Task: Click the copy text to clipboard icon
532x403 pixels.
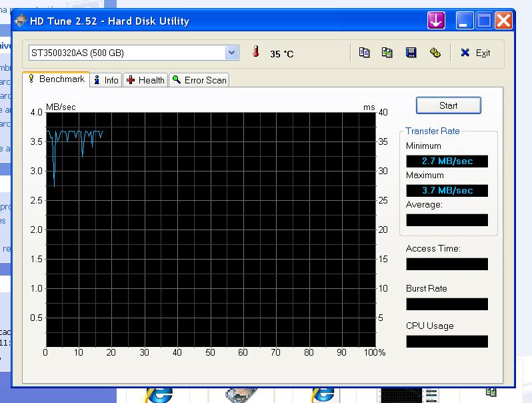Action: point(365,53)
